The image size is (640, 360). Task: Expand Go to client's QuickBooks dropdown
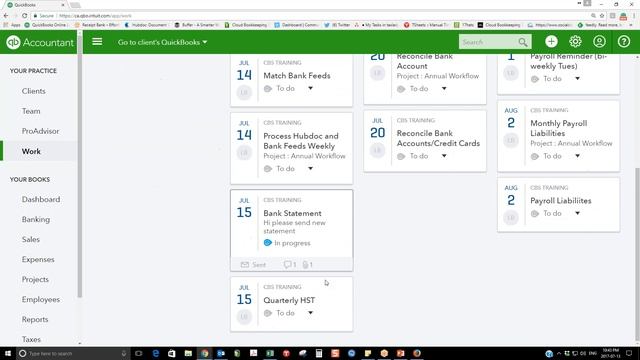(162, 42)
